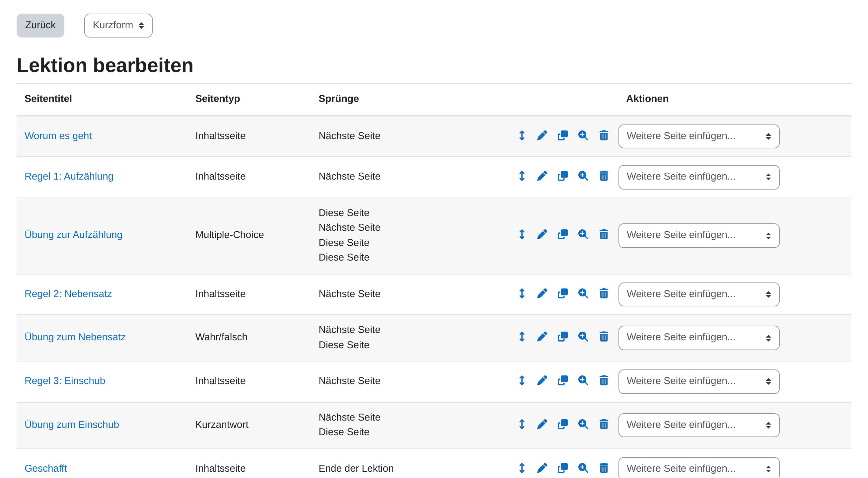This screenshot has height=478, width=868.
Task: Click move icon for Regel 3: Einschub
Action: click(522, 381)
